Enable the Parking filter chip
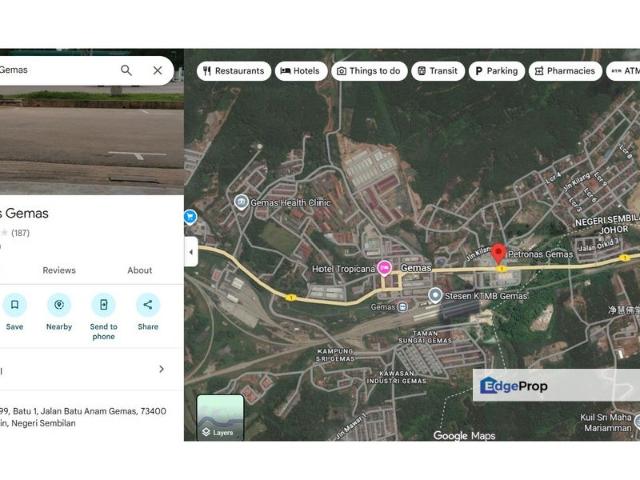 (496, 71)
